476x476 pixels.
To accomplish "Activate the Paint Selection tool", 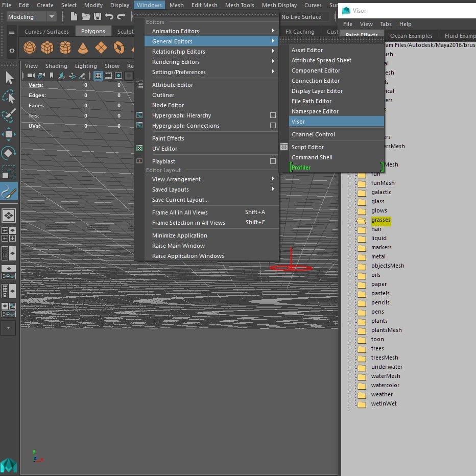I will (9, 115).
